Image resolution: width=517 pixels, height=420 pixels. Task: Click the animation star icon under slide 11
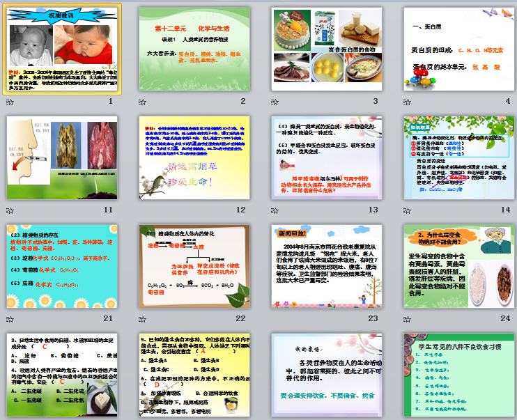9,210
